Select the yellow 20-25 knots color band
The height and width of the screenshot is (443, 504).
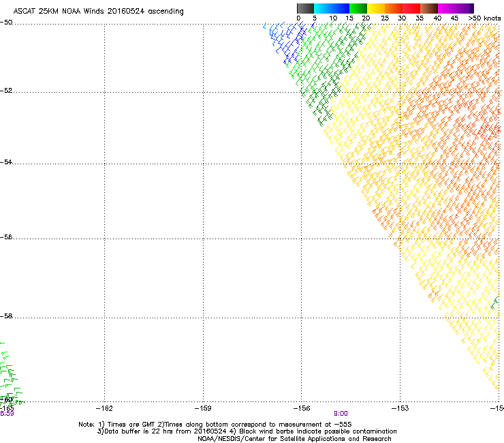point(376,8)
